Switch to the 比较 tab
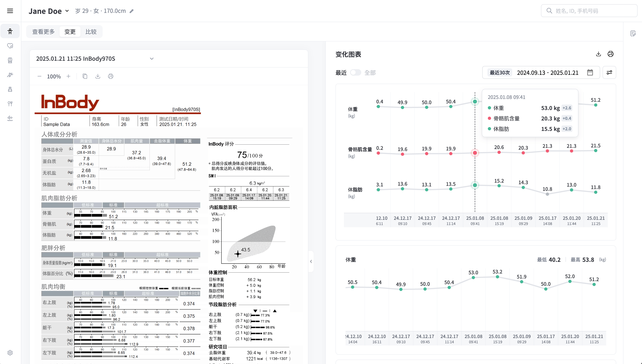 [x=91, y=32]
